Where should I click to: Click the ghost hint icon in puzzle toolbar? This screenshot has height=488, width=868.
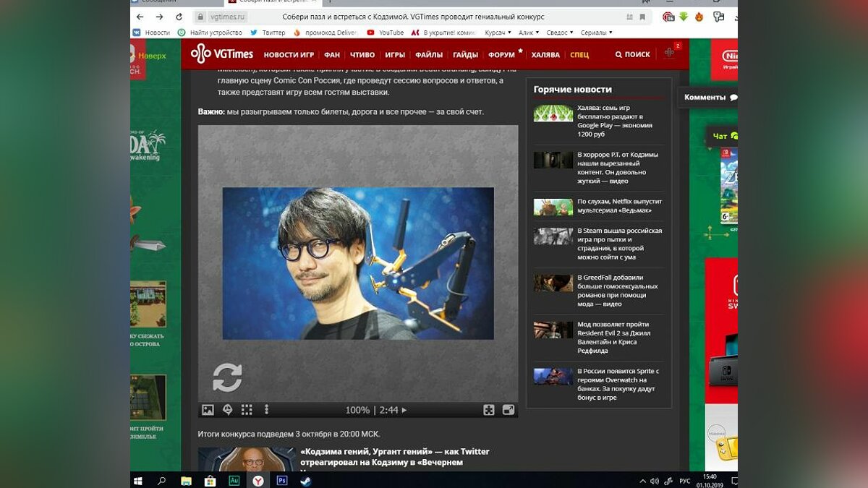click(x=227, y=410)
